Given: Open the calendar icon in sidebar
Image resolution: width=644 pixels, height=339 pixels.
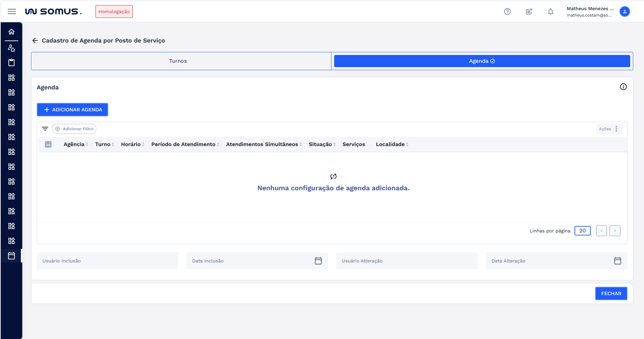Looking at the screenshot, I should [11, 256].
